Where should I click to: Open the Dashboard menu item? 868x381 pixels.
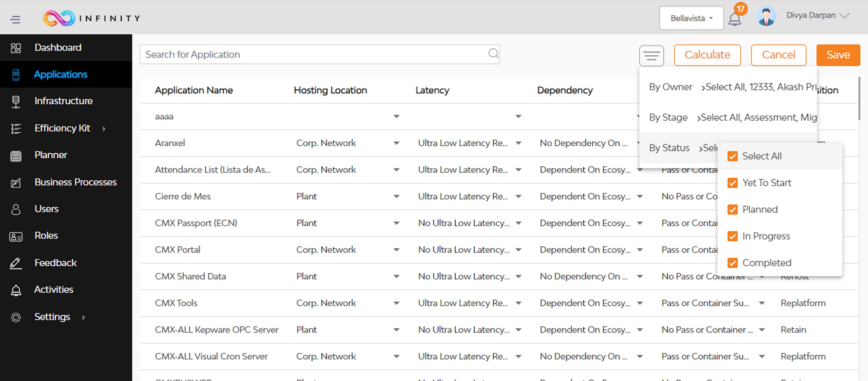click(x=58, y=48)
